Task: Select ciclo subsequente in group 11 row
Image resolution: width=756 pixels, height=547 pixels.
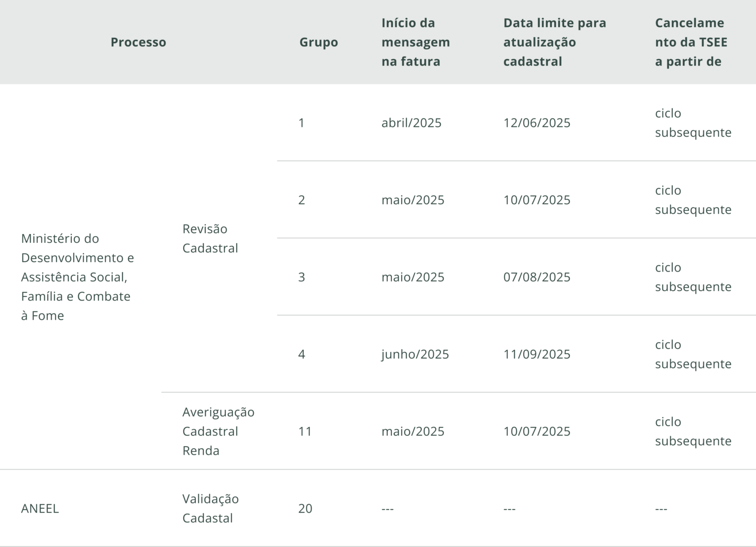Action: (693, 431)
